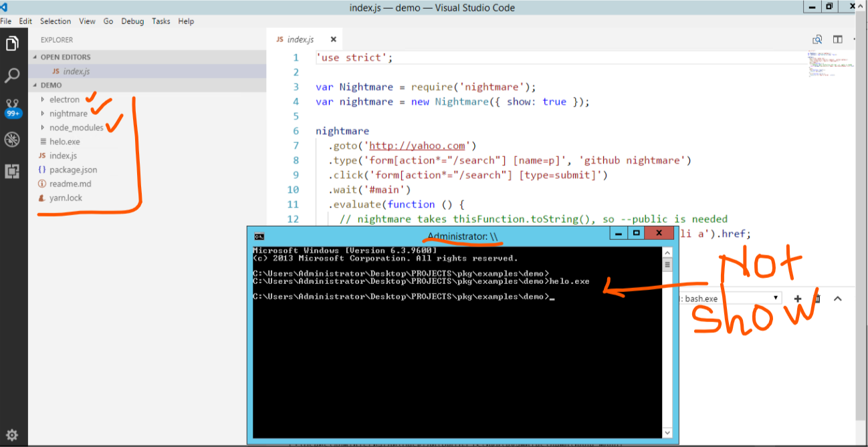Click the split editor icon
This screenshot has height=447, width=868.
coord(837,39)
